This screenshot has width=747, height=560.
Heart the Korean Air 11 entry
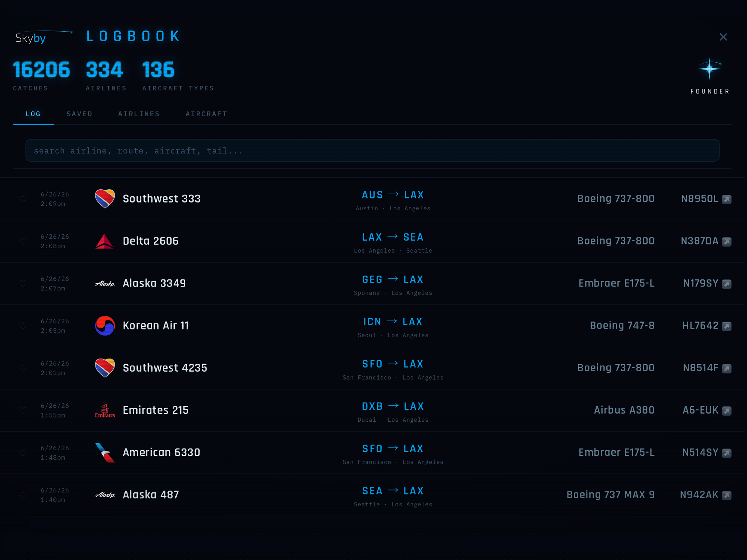coord(23,326)
